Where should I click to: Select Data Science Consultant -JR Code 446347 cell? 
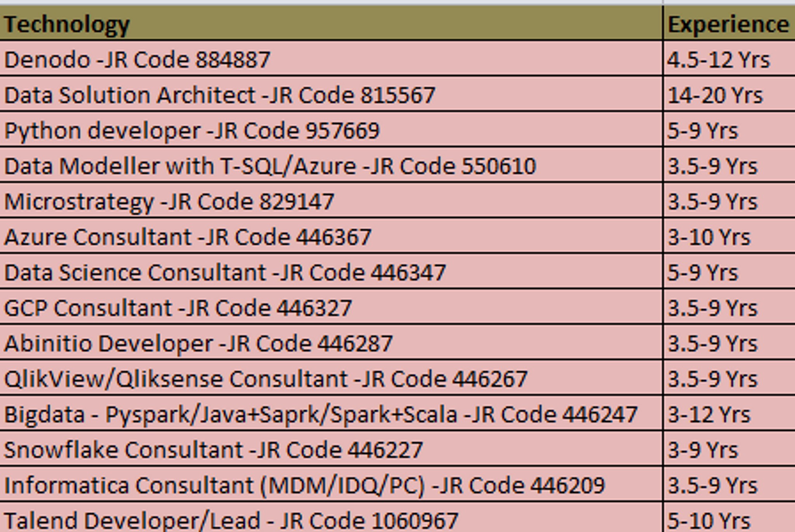[331, 271]
